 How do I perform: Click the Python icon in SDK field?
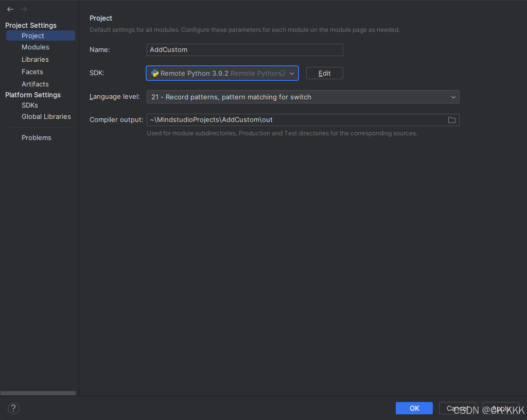tap(154, 73)
